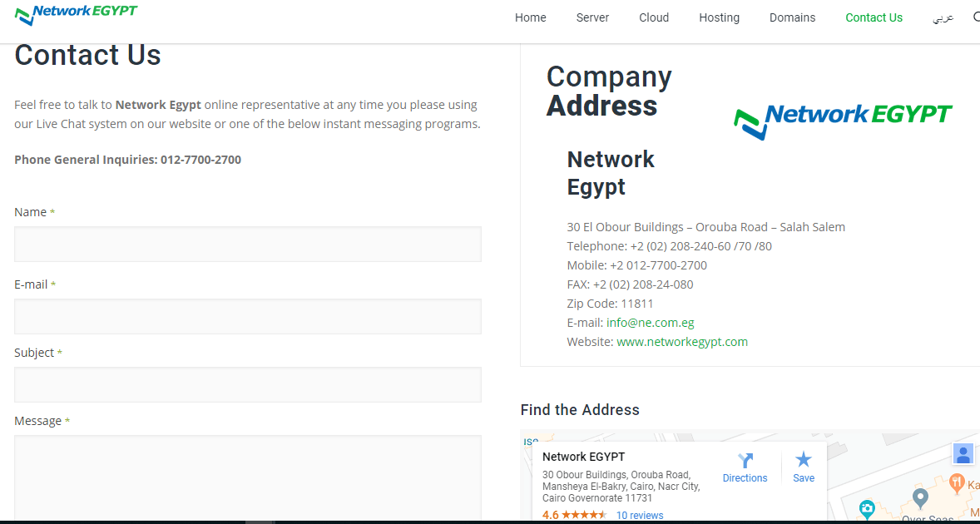The width and height of the screenshot is (980, 524).
Task: Click the Find the Address heading
Action: coord(580,410)
